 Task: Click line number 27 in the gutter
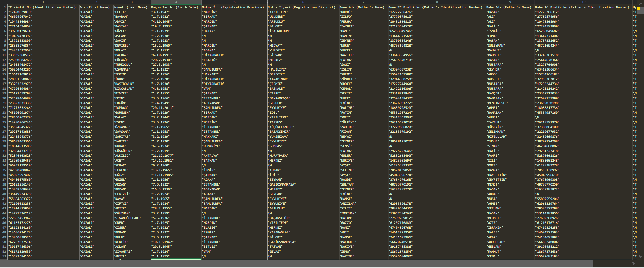point(4,132)
